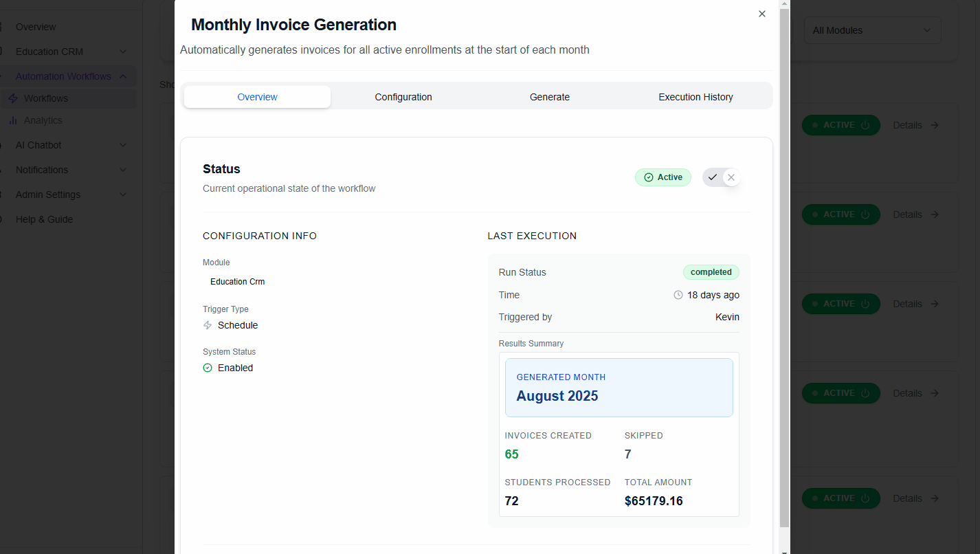The width and height of the screenshot is (980, 554).
Task: Click the power icon on the first ACTIVE badge
Action: (x=865, y=124)
